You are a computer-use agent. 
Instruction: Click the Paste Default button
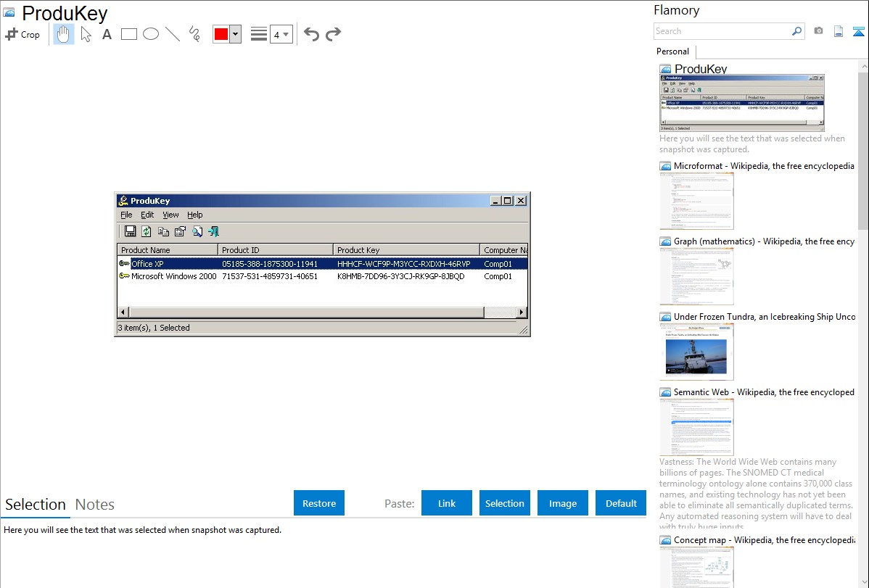(621, 502)
